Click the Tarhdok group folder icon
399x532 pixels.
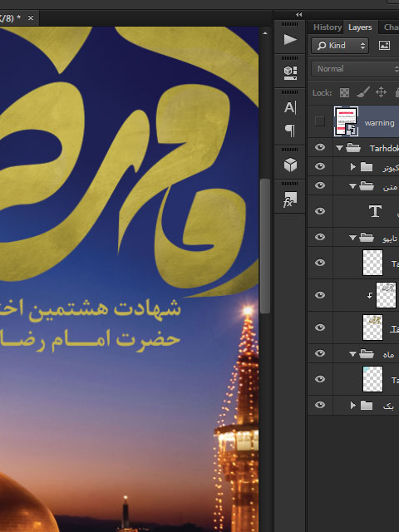353,148
